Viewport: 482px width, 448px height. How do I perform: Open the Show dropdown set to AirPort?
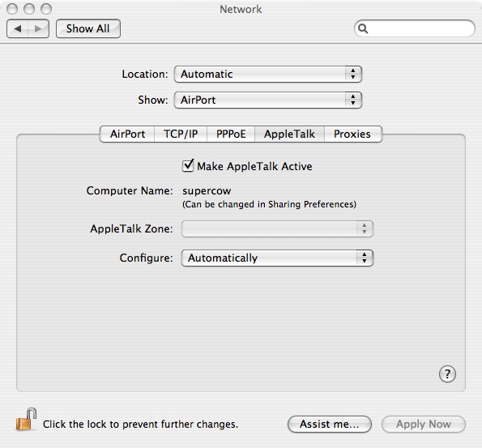(x=268, y=100)
